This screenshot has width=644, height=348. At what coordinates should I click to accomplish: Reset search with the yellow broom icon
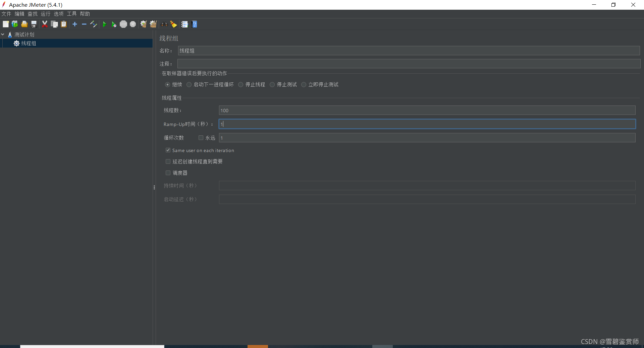coord(173,24)
